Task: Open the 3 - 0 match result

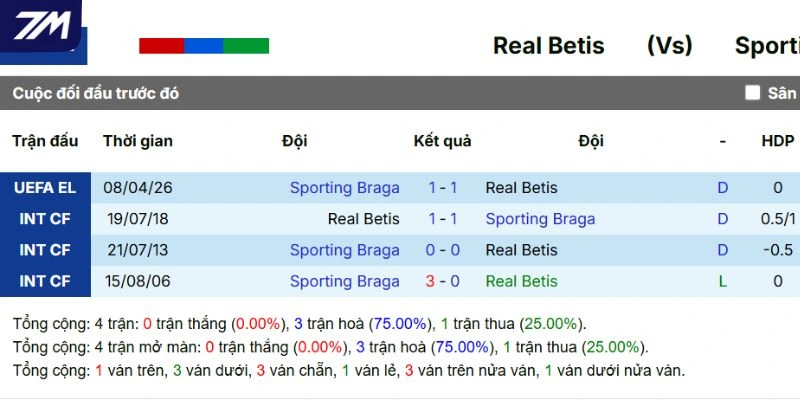Action: 443,282
